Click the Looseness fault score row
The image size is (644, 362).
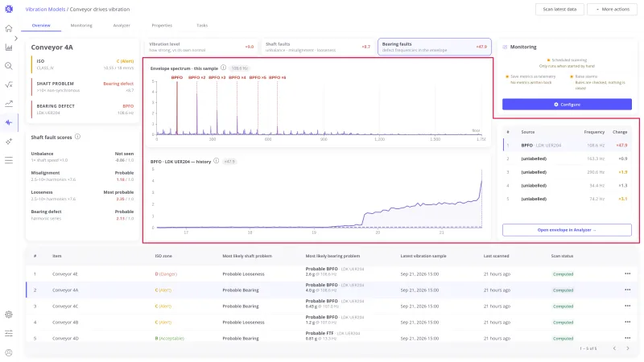pos(83,195)
